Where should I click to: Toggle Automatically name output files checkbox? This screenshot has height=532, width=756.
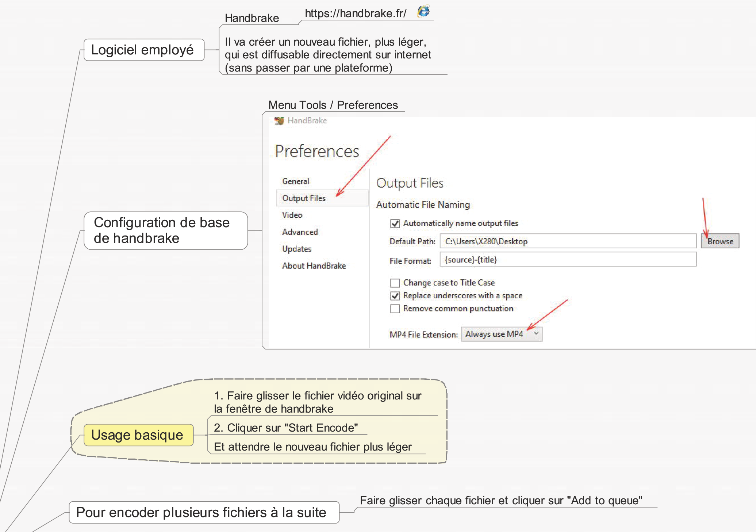pyautogui.click(x=395, y=223)
